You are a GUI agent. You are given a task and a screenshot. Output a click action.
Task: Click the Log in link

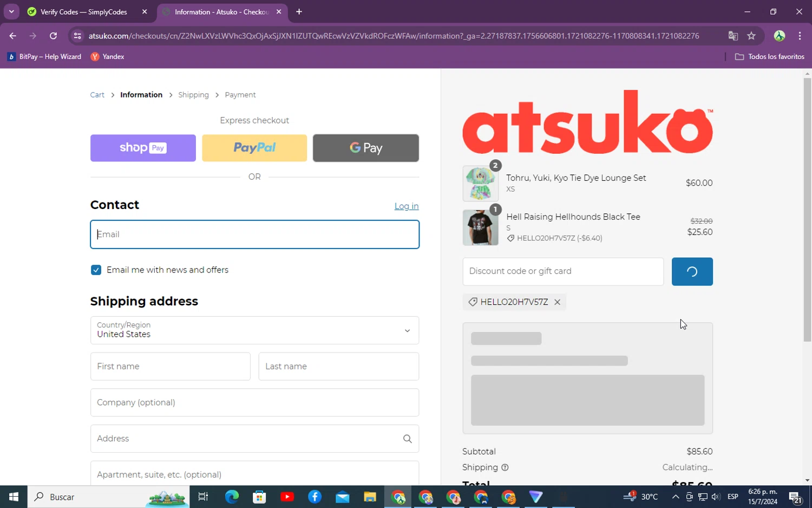(x=407, y=206)
